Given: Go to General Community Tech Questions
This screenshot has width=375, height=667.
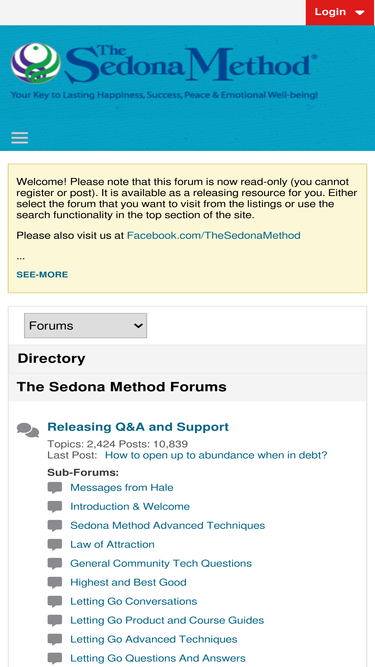Looking at the screenshot, I should pyautogui.click(x=161, y=563).
